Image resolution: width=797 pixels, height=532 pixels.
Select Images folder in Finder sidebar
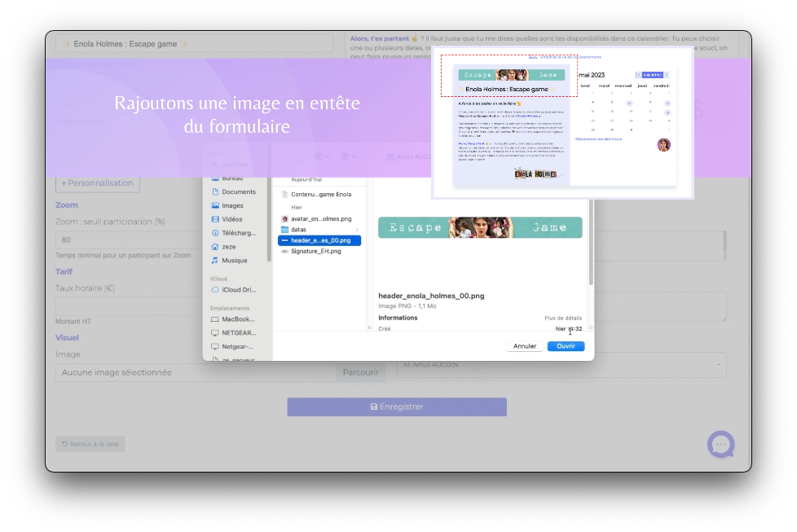pyautogui.click(x=232, y=206)
